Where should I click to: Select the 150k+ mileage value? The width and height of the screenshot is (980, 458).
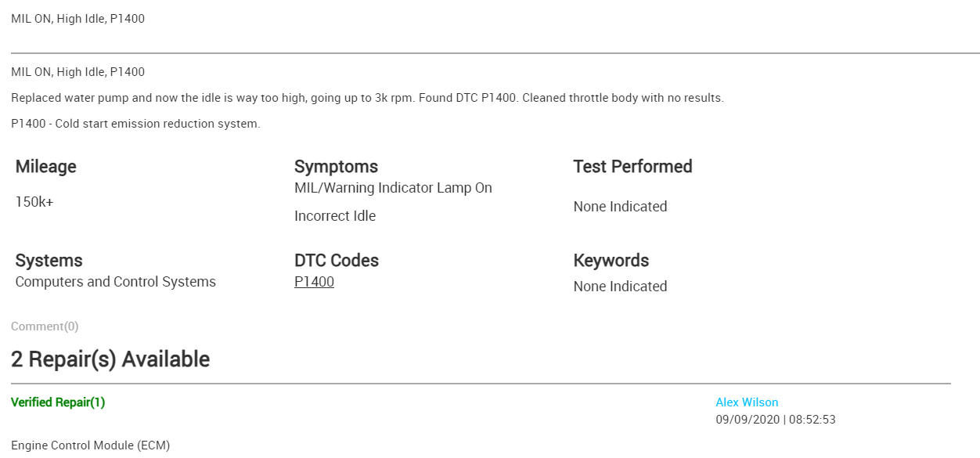click(x=34, y=202)
